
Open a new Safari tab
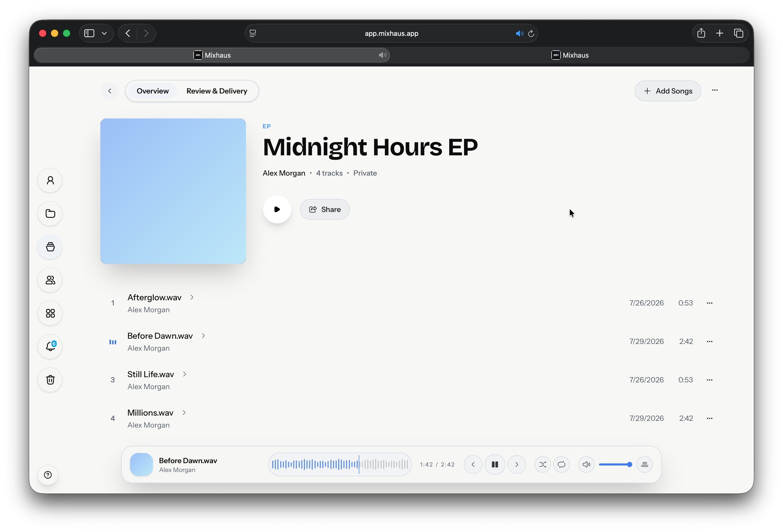[720, 33]
